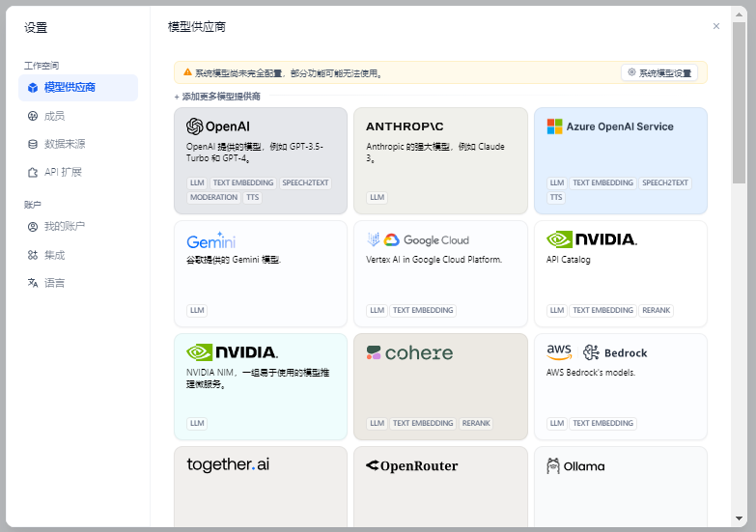Click the OpenRouter provider logo

411,466
